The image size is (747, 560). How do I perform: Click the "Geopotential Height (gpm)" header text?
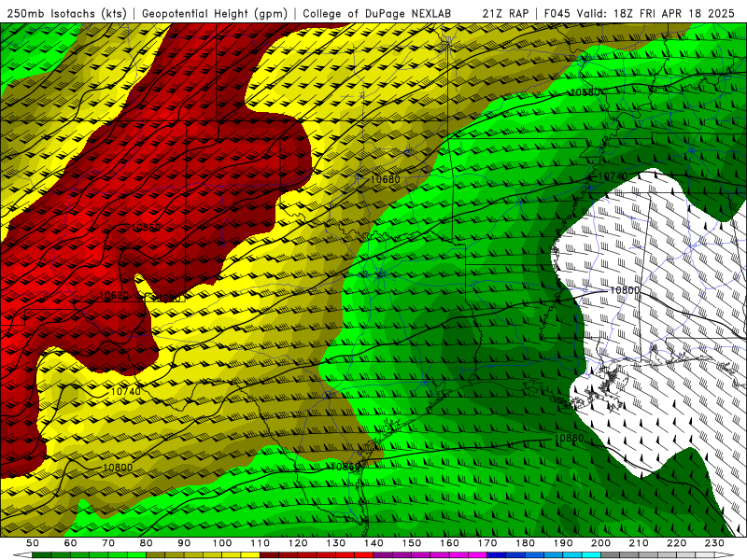tap(215, 13)
